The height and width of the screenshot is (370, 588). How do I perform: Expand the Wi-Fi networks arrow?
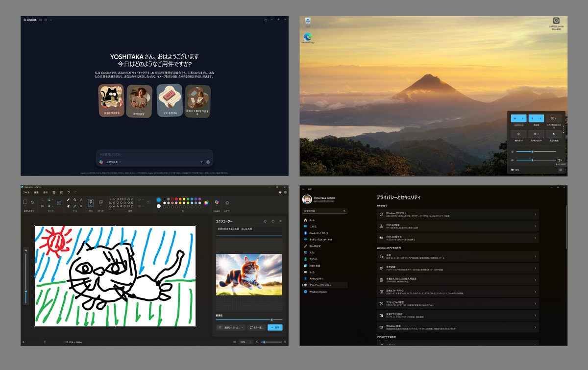pyautogui.click(x=523, y=119)
